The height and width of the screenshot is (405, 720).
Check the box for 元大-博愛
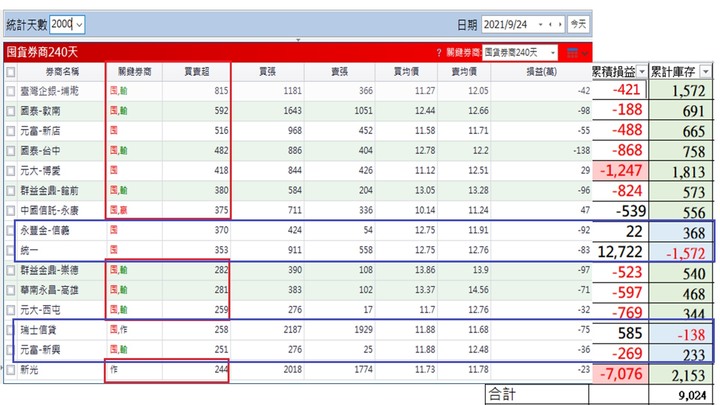11,171
